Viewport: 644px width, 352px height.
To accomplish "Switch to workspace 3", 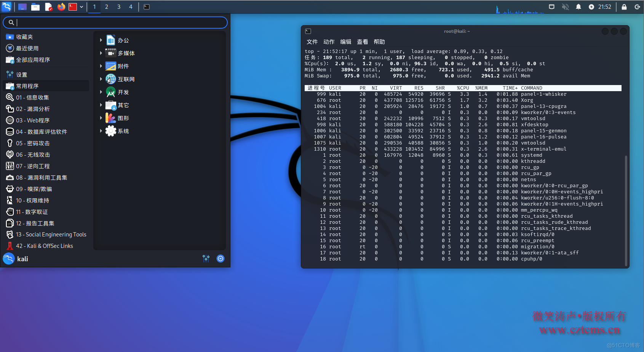I will (x=119, y=7).
